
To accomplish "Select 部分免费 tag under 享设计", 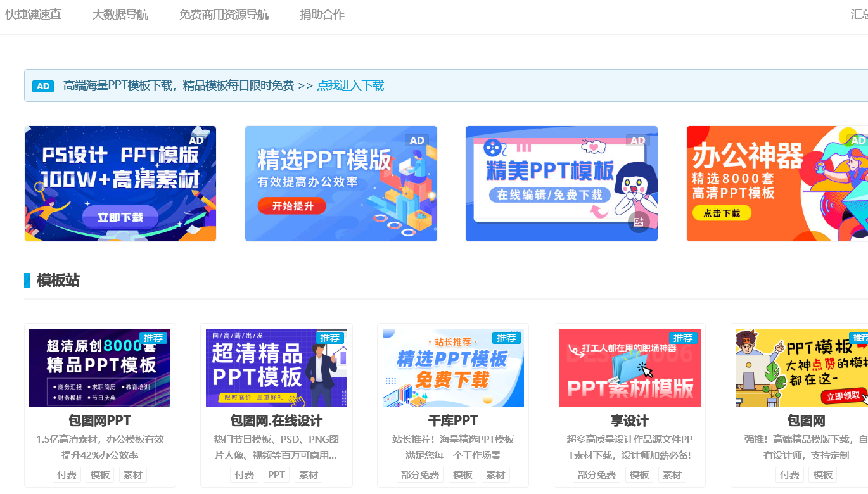I will 596,475.
